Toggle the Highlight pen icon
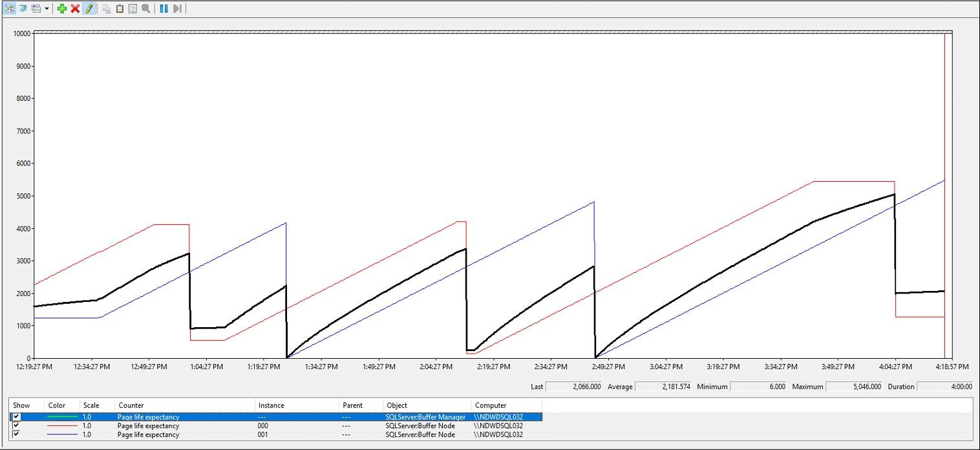The width and height of the screenshot is (980, 450). pyautogui.click(x=89, y=8)
